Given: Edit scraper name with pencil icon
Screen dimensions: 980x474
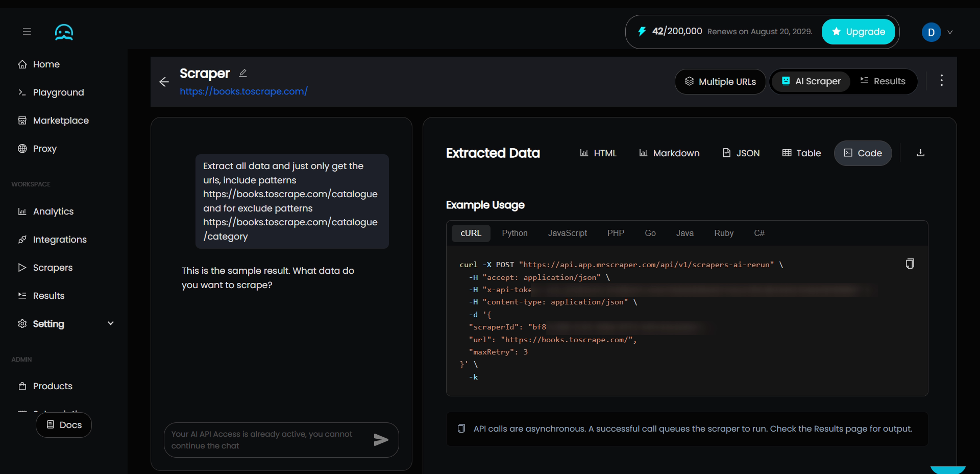Looking at the screenshot, I should coord(243,73).
